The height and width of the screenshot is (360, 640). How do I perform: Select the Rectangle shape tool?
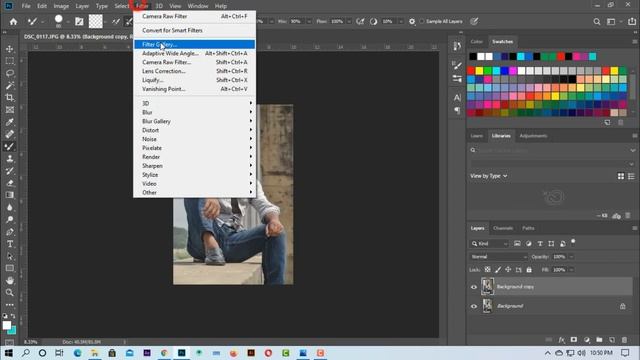click(9, 268)
